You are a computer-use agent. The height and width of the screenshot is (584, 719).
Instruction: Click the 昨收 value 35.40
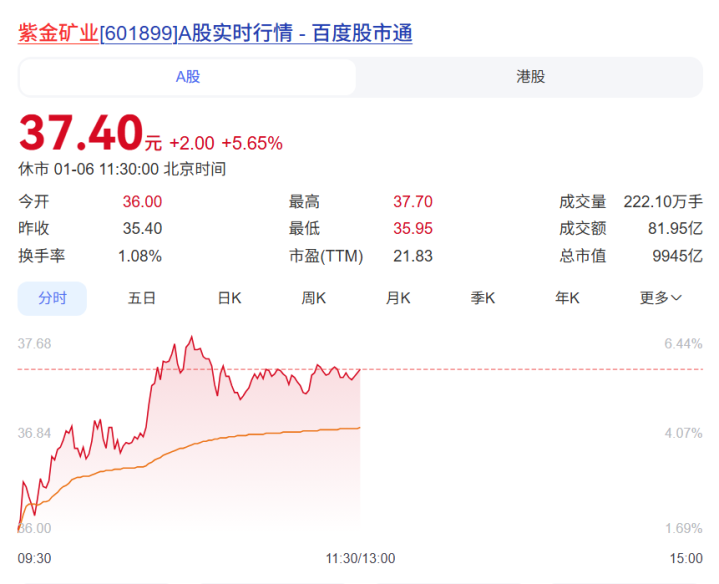point(142,228)
